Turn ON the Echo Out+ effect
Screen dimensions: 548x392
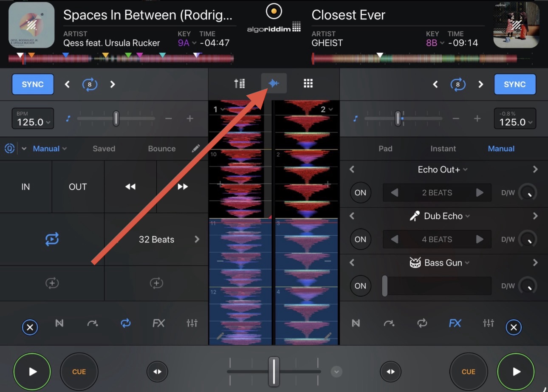[360, 193]
